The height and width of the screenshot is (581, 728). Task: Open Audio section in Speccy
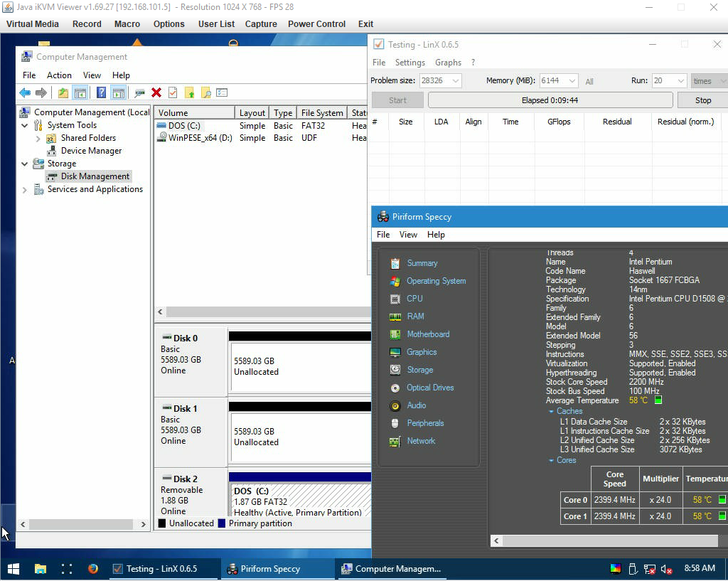coord(416,405)
